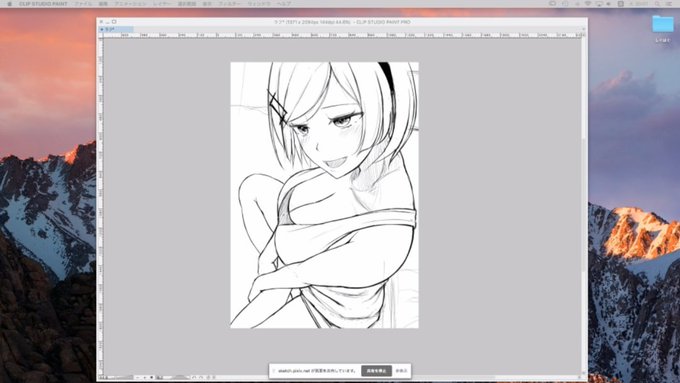Open the CLIP STUDIO PAINT application menu
Image resolution: width=680 pixels, height=383 pixels.
point(43,3)
